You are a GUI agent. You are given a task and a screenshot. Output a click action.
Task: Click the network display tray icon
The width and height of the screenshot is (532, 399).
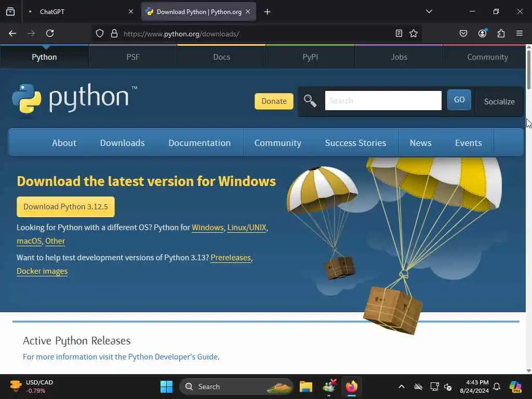[434, 387]
